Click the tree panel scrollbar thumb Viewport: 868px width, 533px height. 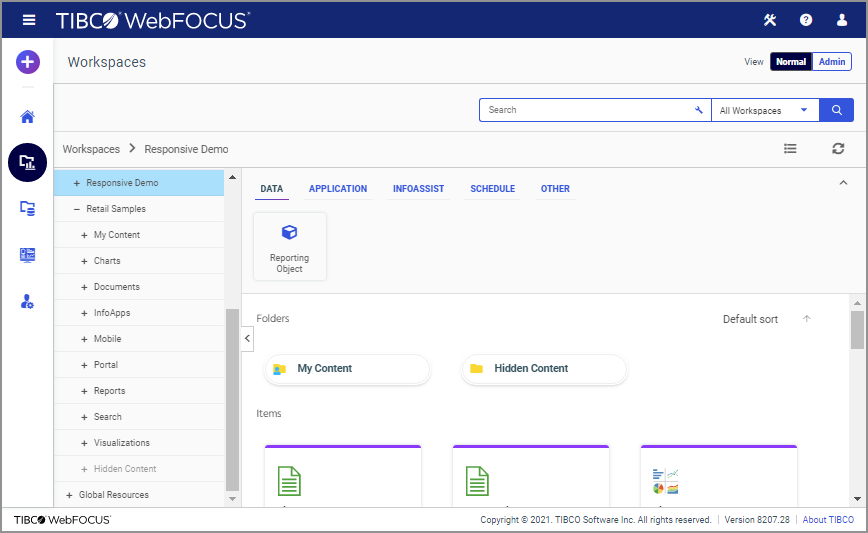(x=232, y=400)
